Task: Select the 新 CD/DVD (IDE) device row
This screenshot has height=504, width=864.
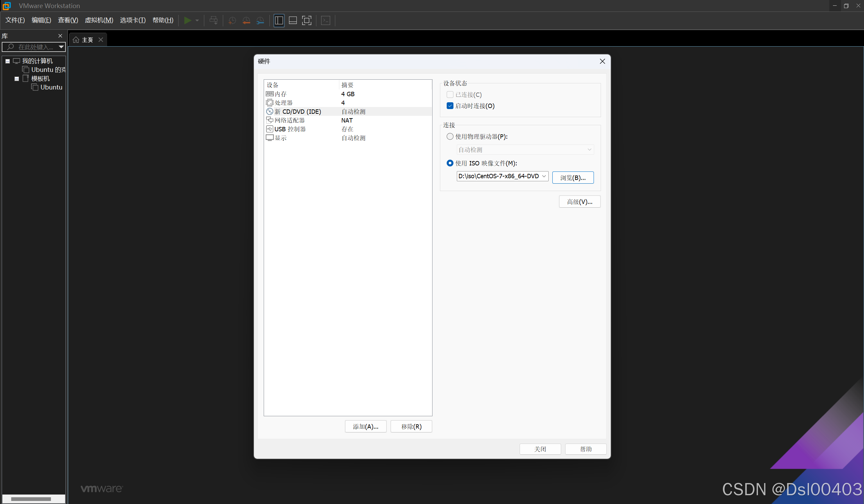Action: tap(348, 111)
